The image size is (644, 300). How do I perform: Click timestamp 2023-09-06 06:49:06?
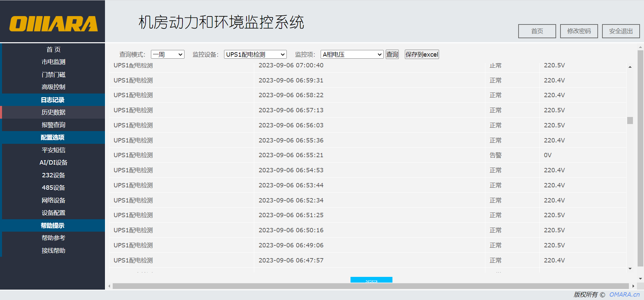click(x=291, y=245)
